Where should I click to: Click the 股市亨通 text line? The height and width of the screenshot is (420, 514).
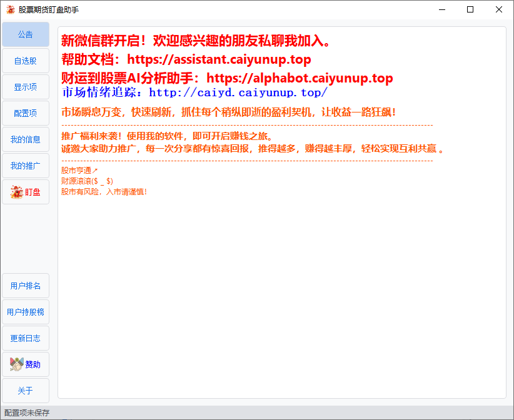pyautogui.click(x=79, y=171)
